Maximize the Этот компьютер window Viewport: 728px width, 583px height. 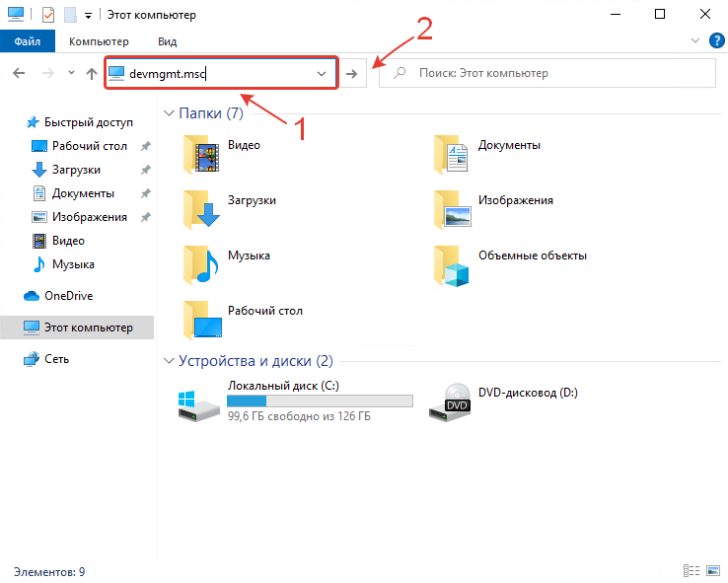660,15
